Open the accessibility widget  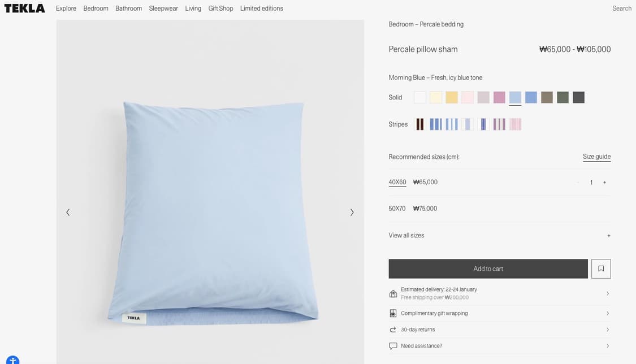(12, 361)
